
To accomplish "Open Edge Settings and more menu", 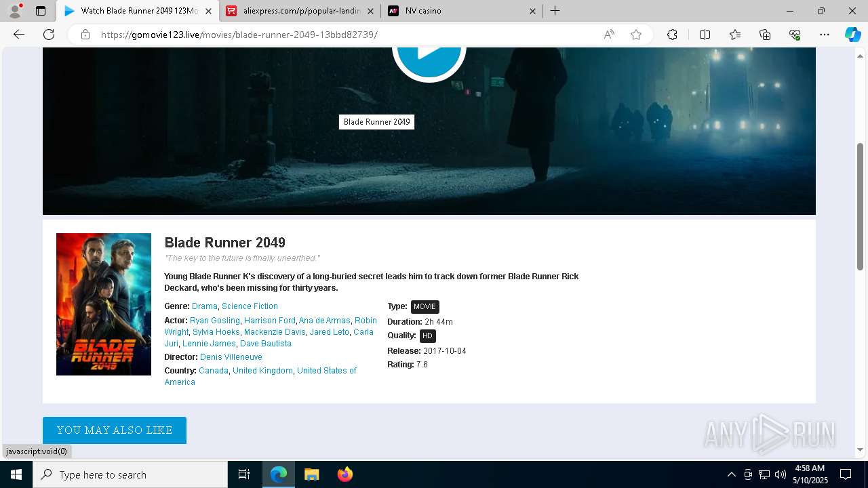I will coord(825,35).
